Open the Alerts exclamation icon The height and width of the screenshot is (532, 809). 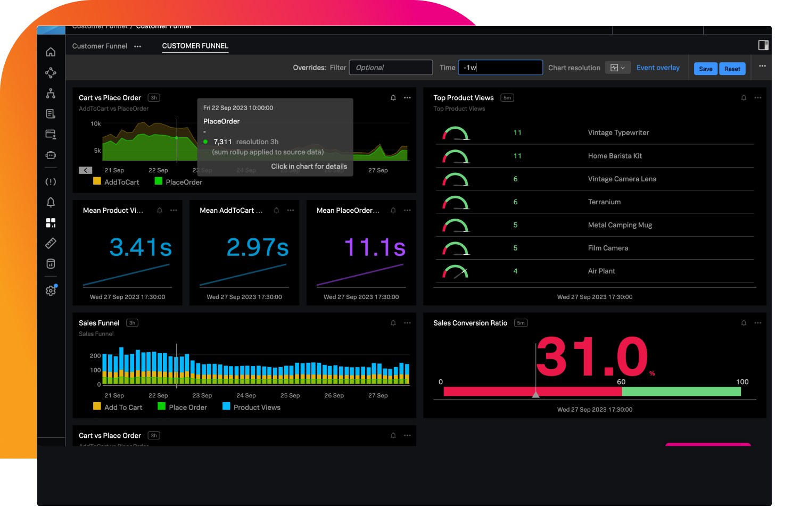pos(51,181)
